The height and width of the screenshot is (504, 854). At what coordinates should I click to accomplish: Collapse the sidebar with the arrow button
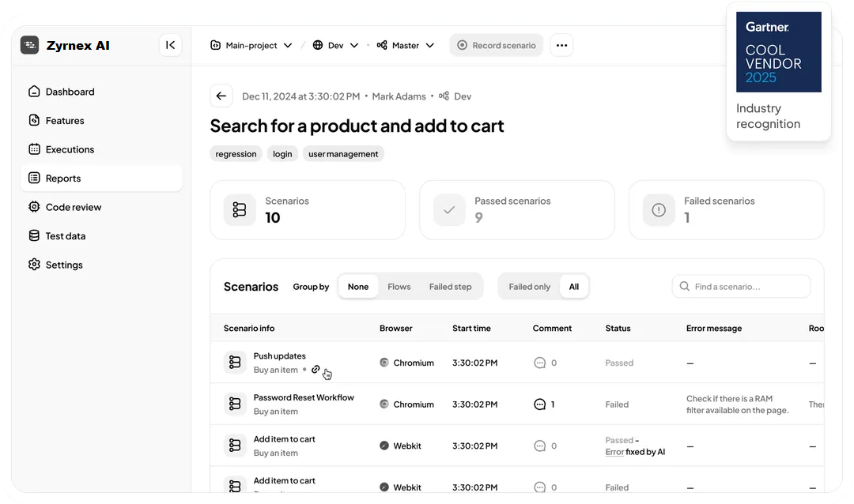171,45
